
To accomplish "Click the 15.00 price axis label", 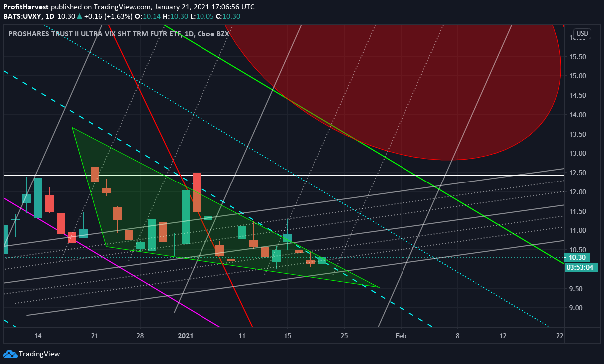I will [578, 76].
